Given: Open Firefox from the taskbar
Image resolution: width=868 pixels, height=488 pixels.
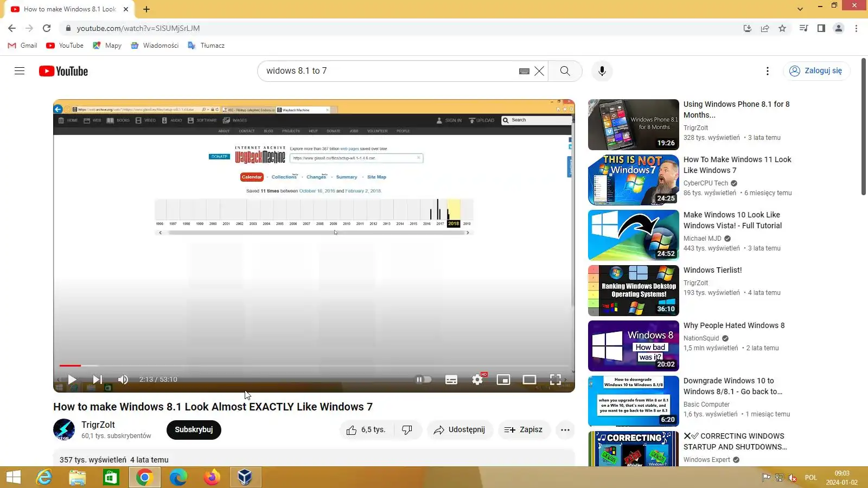Looking at the screenshot, I should pyautogui.click(x=212, y=477).
